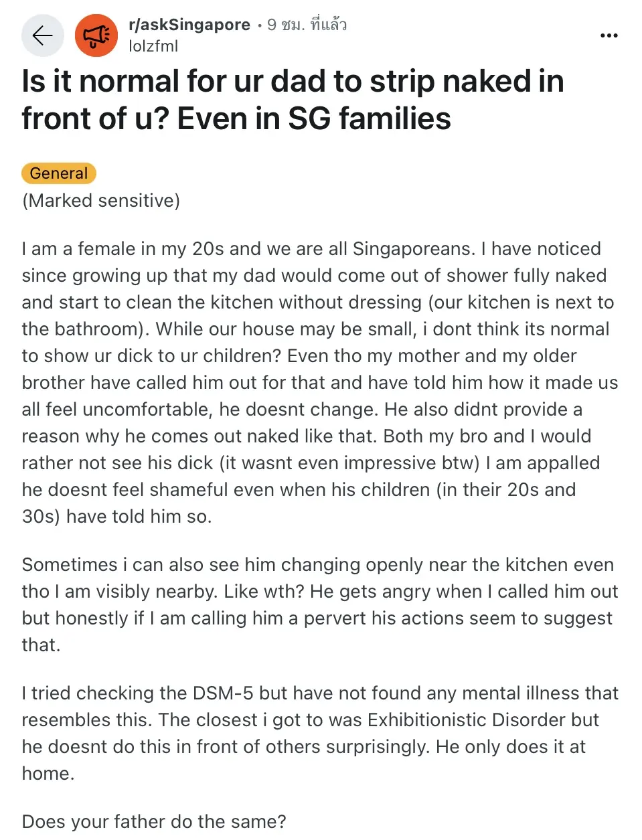The width and height of the screenshot is (642, 840).
Task: Click the word 'Singaporeans' in the first paragraph
Action: (414, 249)
